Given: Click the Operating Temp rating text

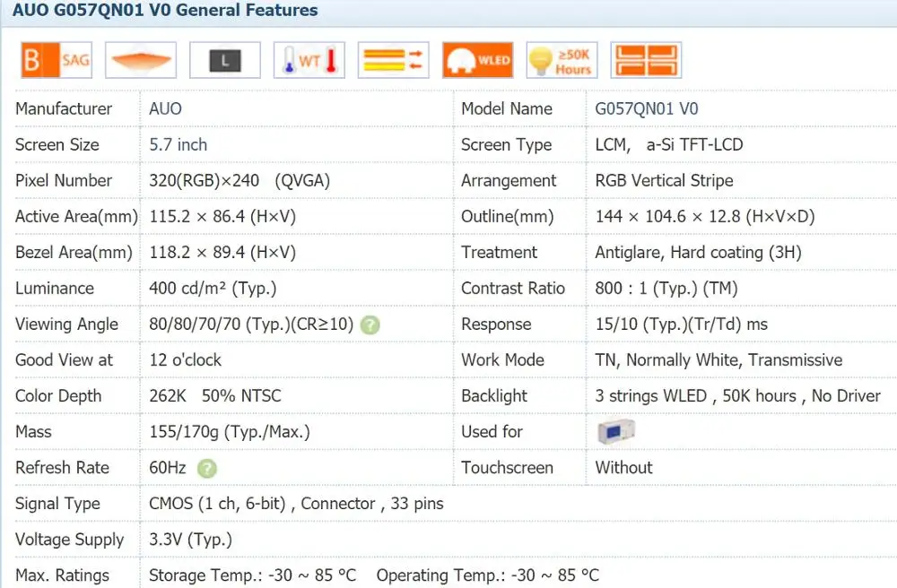Looking at the screenshot, I should tap(487, 575).
